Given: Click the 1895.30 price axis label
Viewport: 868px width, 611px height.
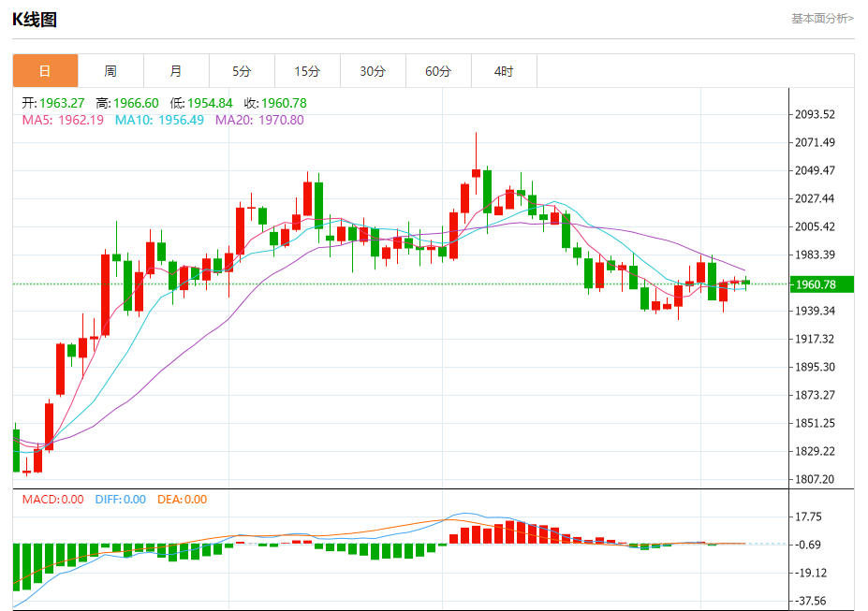Looking at the screenshot, I should click(815, 367).
